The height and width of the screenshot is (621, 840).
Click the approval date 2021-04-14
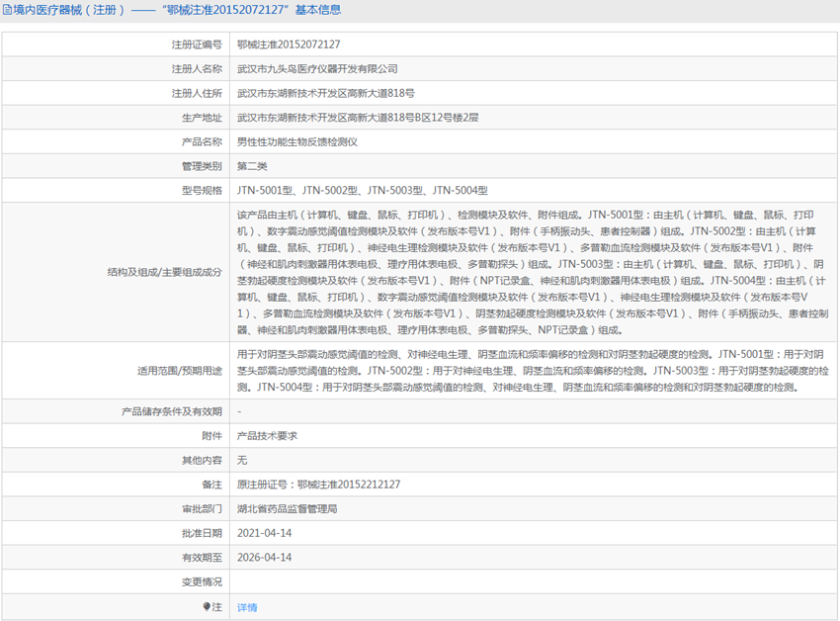point(263,534)
